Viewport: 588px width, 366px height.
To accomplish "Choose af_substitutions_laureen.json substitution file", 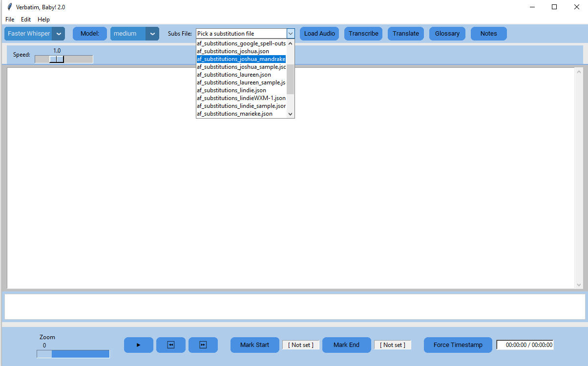I will click(x=234, y=75).
